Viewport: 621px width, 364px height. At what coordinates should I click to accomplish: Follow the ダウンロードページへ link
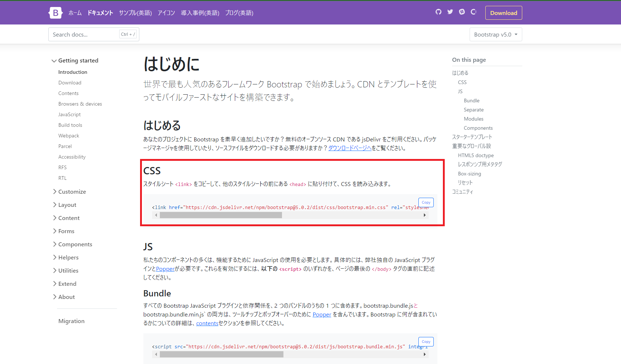pyautogui.click(x=350, y=148)
